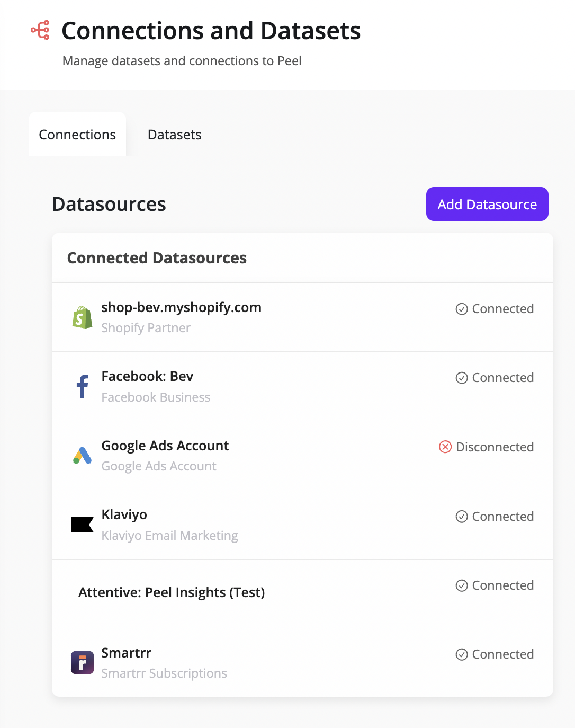575x728 pixels.
Task: Click the Disconnected status text for Google Ads
Action: tap(495, 447)
